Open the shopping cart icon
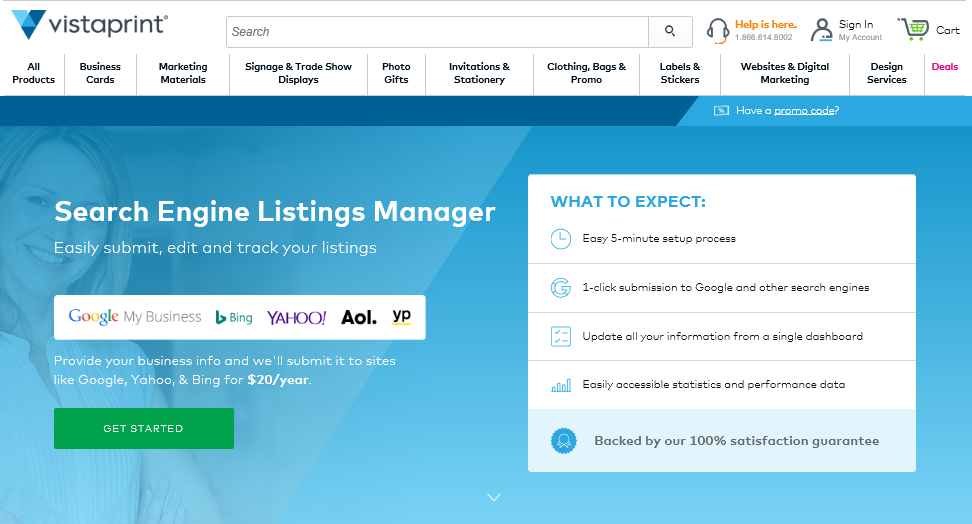972x524 pixels. point(913,29)
